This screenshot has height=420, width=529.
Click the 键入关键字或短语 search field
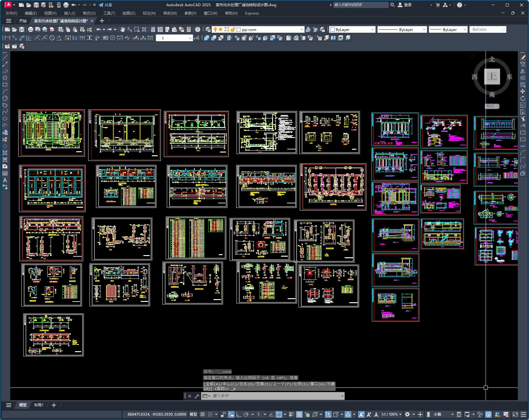tap(360, 5)
